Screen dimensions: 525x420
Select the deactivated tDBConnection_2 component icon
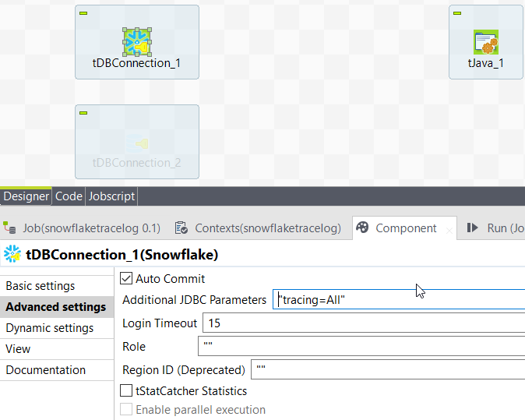tap(137, 143)
